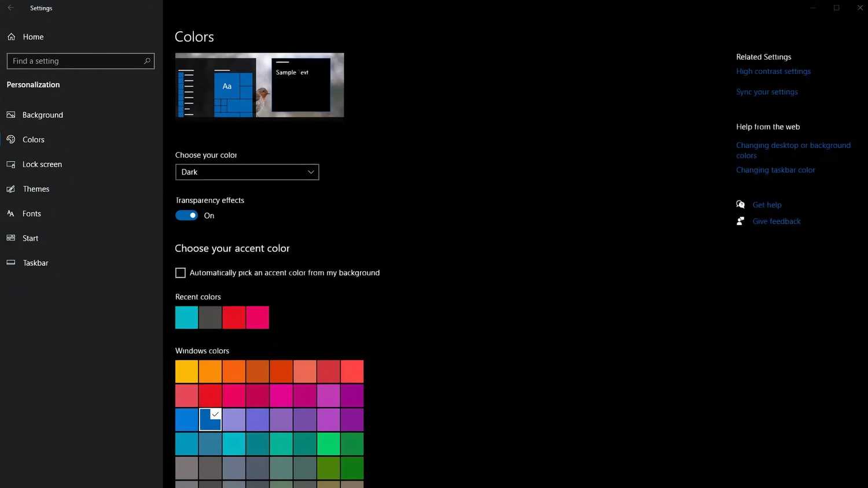The image size is (868, 488).
Task: Click the Start tiles icon
Action: click(x=11, y=238)
